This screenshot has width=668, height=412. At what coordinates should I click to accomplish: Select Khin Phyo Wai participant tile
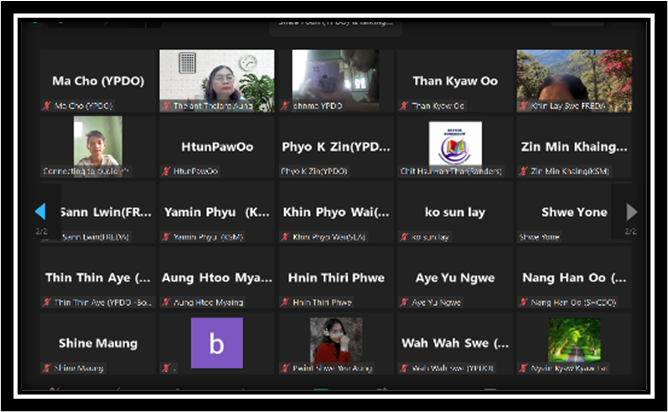coord(336,212)
